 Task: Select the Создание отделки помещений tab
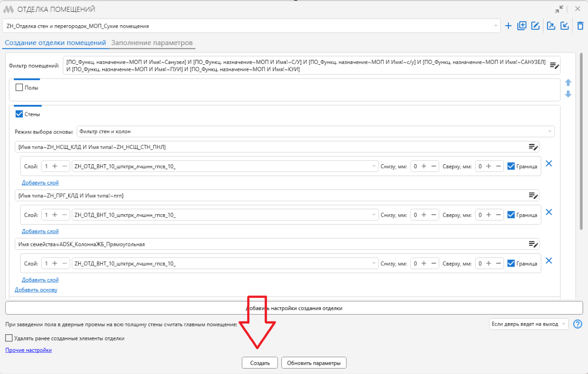55,43
